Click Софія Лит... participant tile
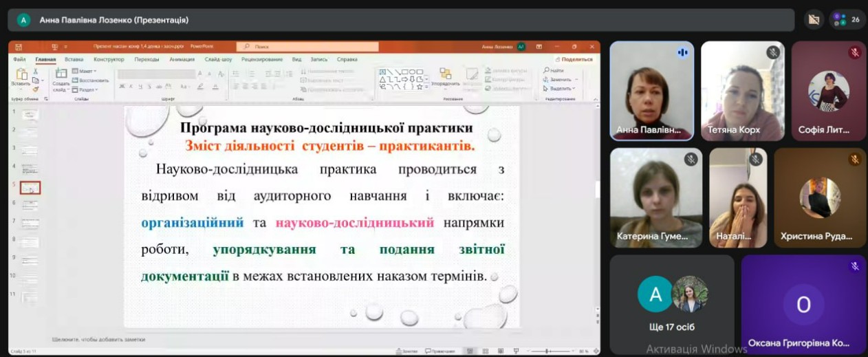This screenshot has height=357, width=868. (829, 91)
